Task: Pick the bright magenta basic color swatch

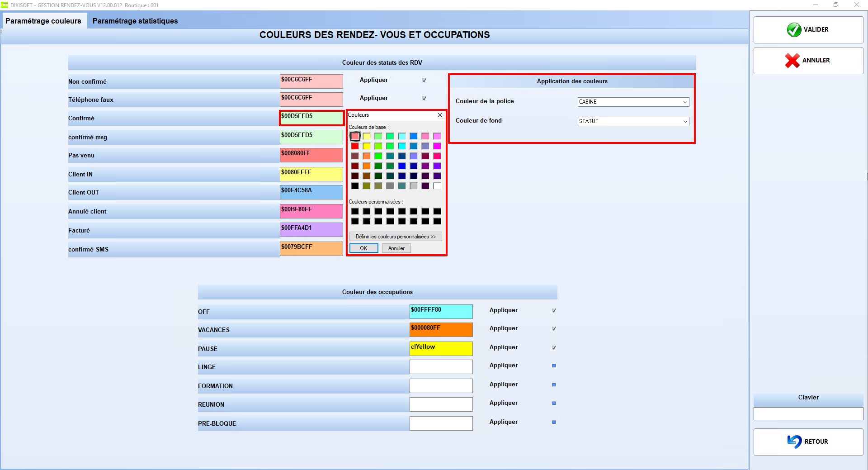Action: point(437,146)
